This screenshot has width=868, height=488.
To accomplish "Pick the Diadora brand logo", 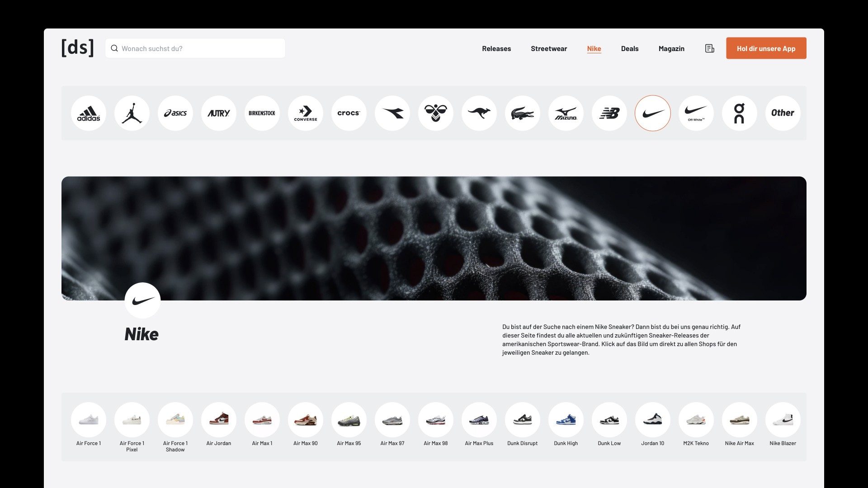I will click(392, 113).
